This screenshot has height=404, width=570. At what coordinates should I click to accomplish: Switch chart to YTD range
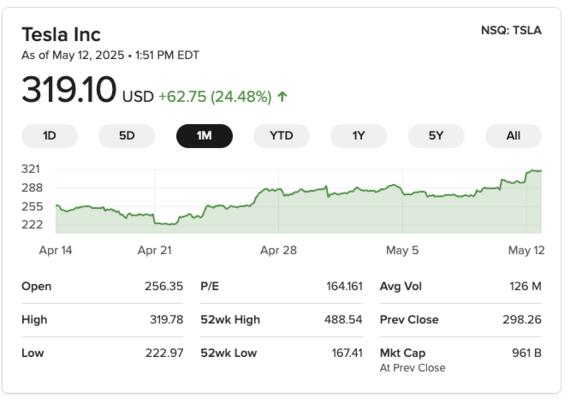coord(281,136)
